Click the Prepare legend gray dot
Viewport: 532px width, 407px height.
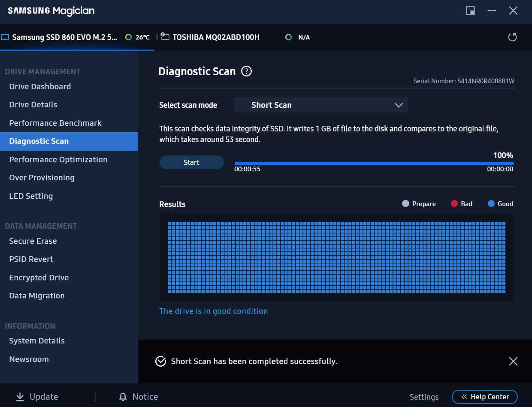tap(405, 204)
